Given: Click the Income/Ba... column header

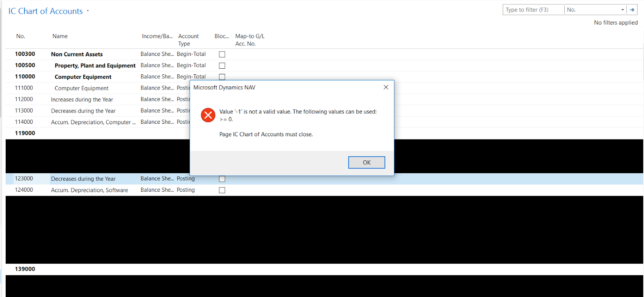Looking at the screenshot, I should click(157, 36).
